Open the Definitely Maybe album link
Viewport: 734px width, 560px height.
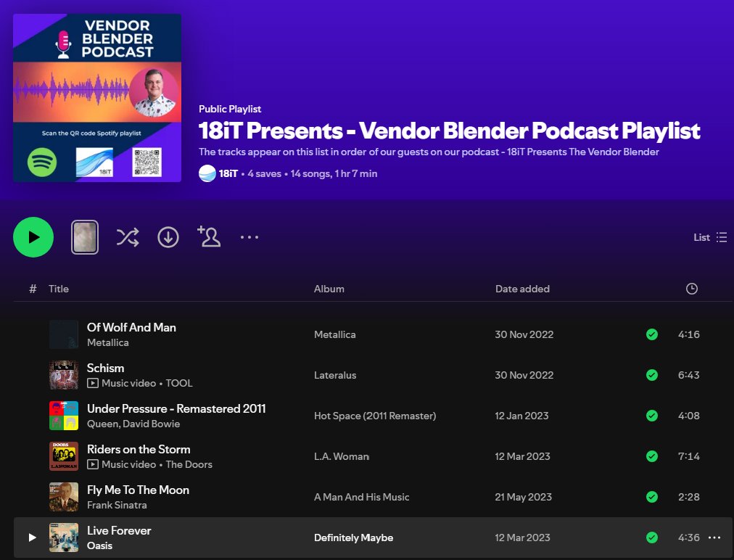coord(353,538)
